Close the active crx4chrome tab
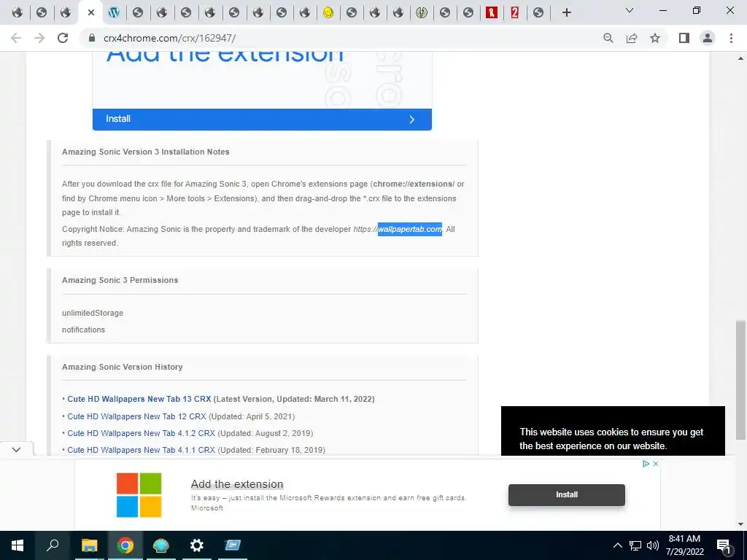 coord(91,12)
